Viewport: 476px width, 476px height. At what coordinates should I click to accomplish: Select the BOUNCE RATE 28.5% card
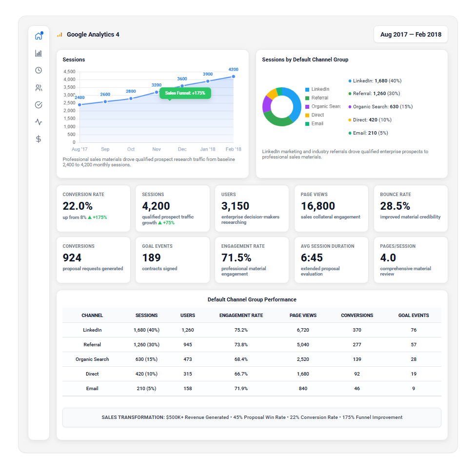point(411,208)
